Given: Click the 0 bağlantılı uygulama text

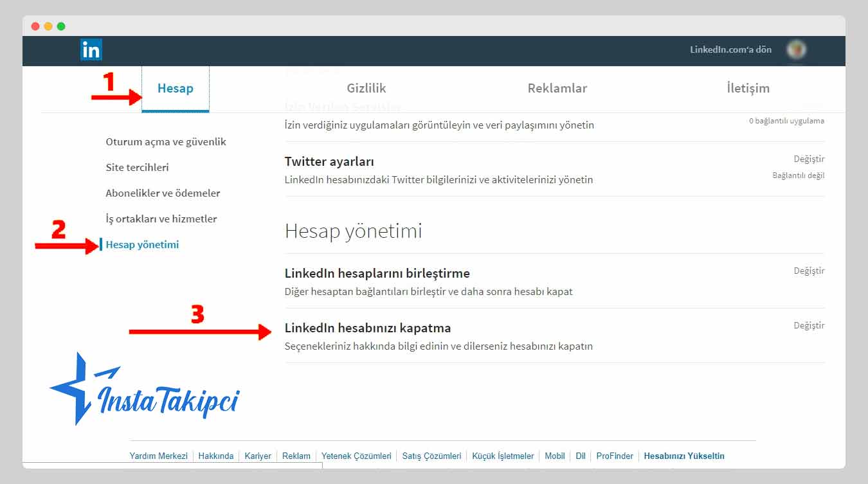Looking at the screenshot, I should pos(786,121).
